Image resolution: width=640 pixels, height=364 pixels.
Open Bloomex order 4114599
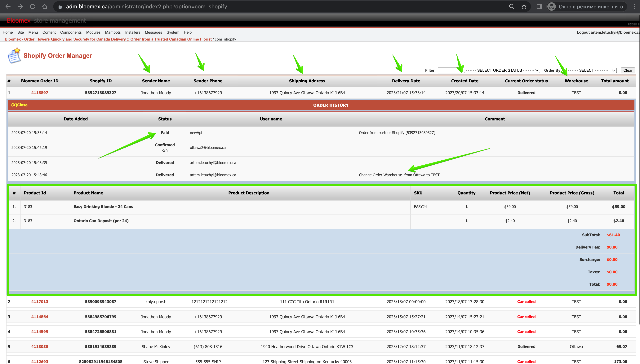point(40,332)
